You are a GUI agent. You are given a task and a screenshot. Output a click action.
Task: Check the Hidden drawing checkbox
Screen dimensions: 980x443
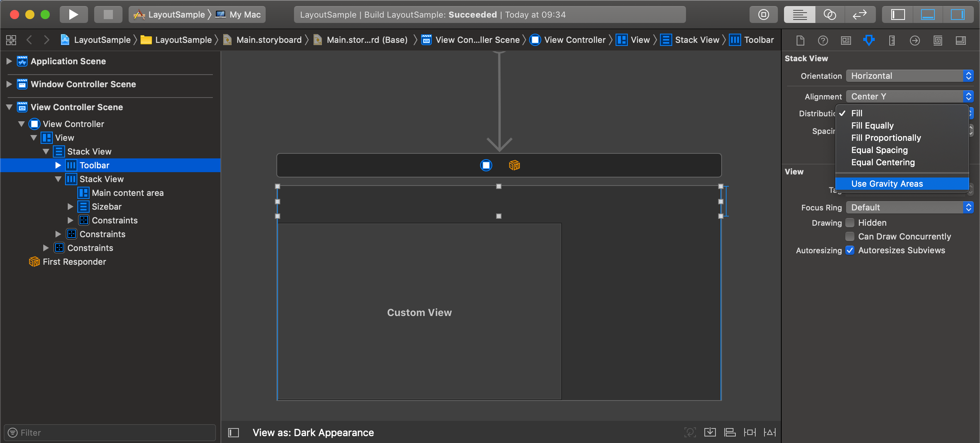[850, 223]
